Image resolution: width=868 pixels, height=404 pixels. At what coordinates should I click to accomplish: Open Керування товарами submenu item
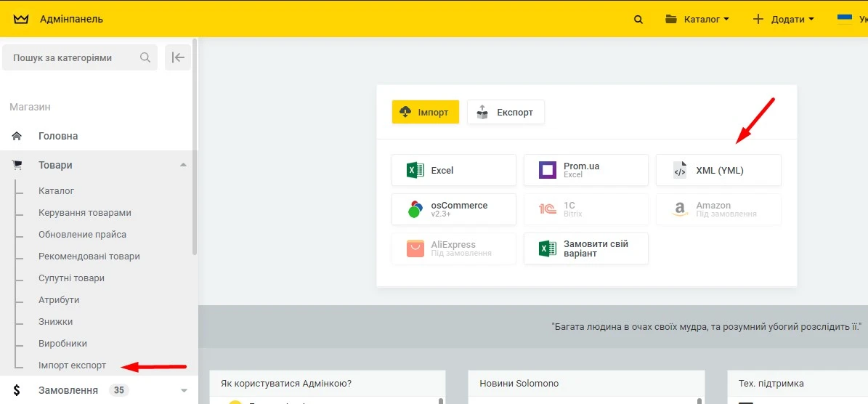coord(85,212)
